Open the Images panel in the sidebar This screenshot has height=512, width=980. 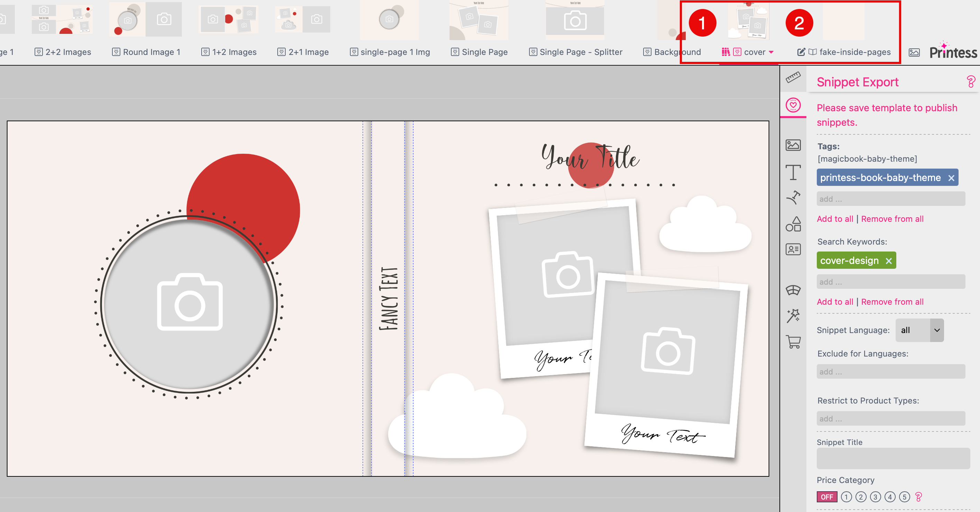pos(794,145)
